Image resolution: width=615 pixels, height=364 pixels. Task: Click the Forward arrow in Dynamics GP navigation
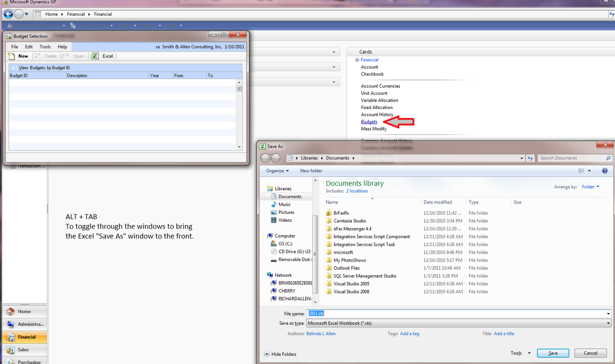click(19, 15)
